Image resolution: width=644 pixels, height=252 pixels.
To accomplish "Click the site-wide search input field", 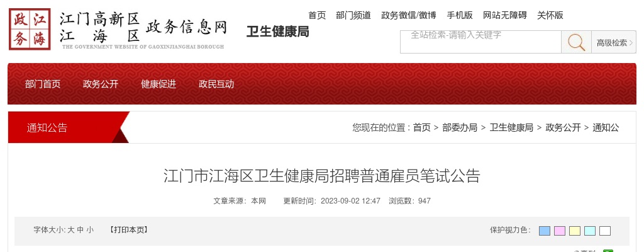I will click(481, 42).
